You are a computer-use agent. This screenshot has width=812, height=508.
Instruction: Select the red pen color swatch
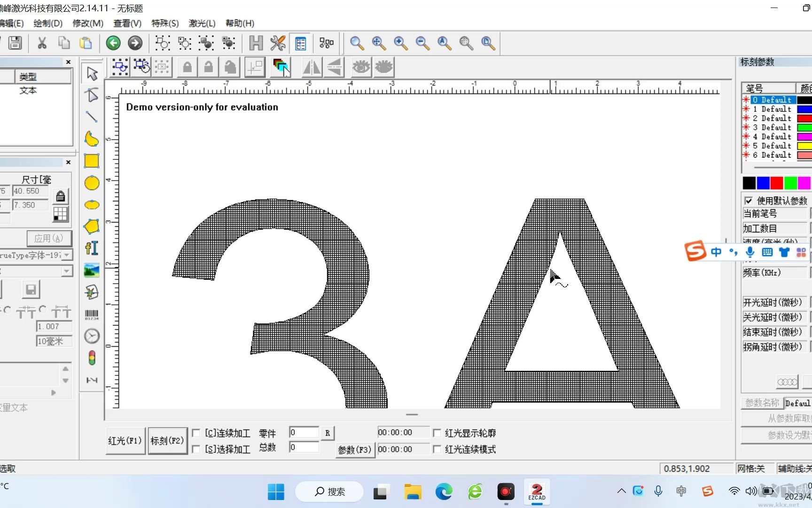pos(776,183)
